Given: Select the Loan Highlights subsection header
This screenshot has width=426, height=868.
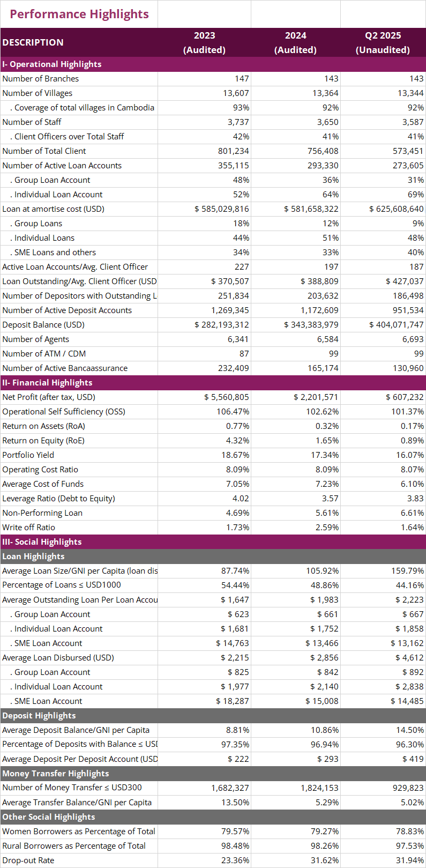Looking at the screenshot, I should tap(33, 557).
